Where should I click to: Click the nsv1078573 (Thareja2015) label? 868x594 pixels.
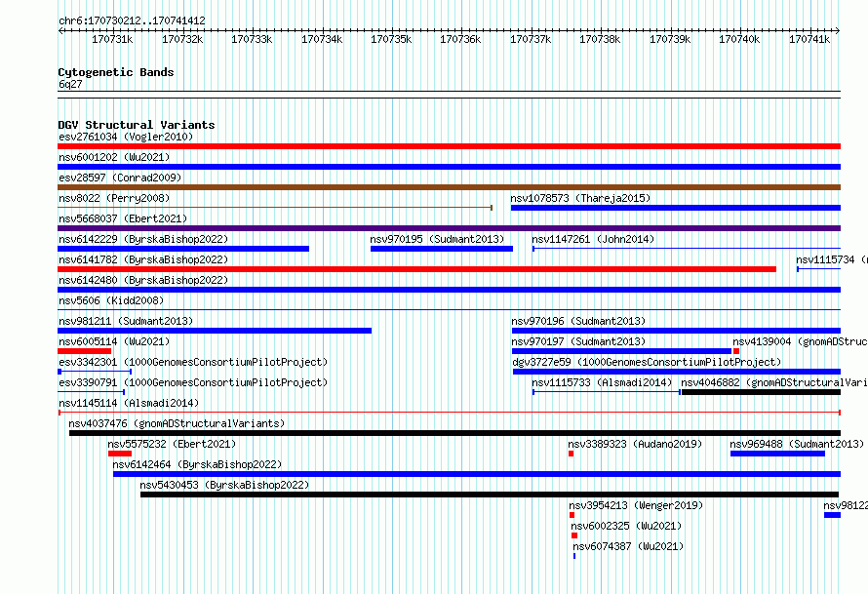580,198
